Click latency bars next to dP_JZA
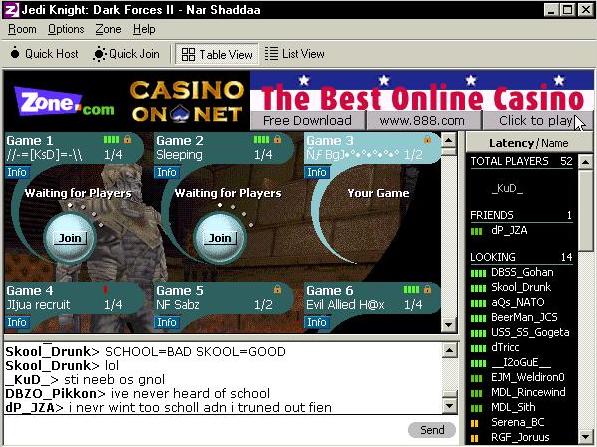This screenshot has height=447, width=597. [476, 231]
